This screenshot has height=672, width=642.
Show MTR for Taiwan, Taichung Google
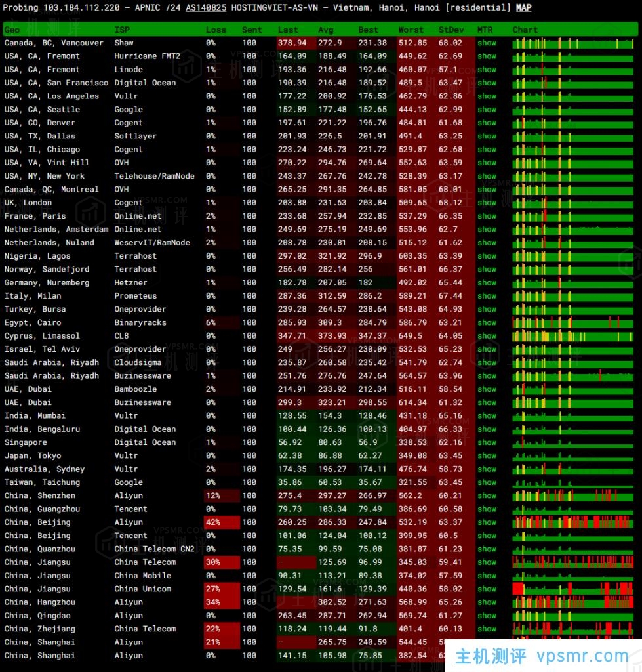487,482
